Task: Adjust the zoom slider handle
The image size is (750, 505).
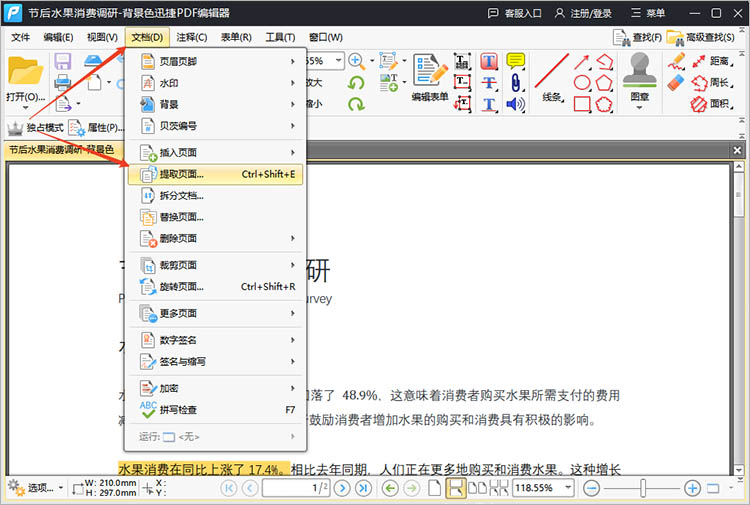Action: tap(643, 488)
